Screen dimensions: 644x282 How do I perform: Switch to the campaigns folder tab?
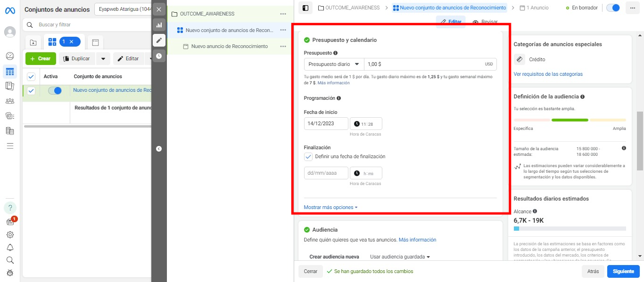[33, 42]
